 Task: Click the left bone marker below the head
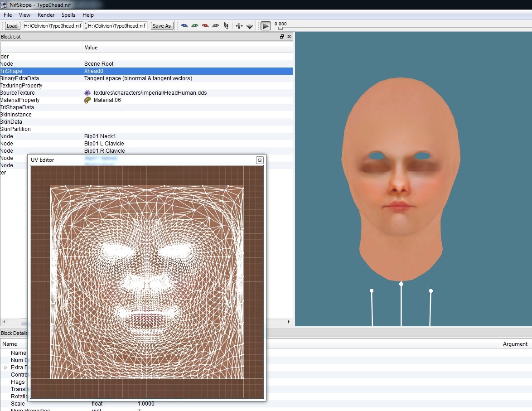click(372, 291)
